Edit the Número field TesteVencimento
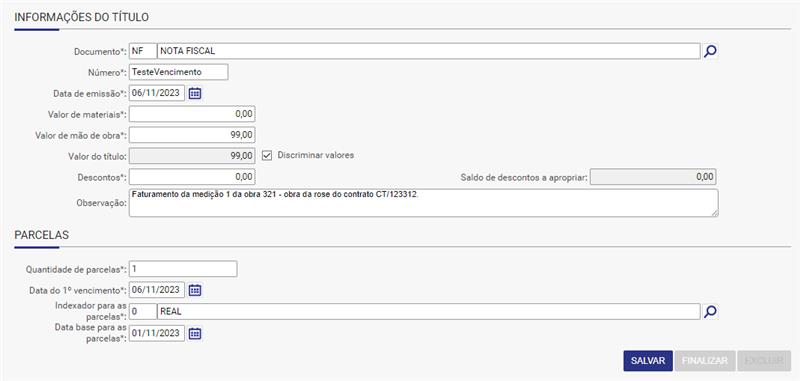800x381 pixels. pyautogui.click(x=179, y=72)
